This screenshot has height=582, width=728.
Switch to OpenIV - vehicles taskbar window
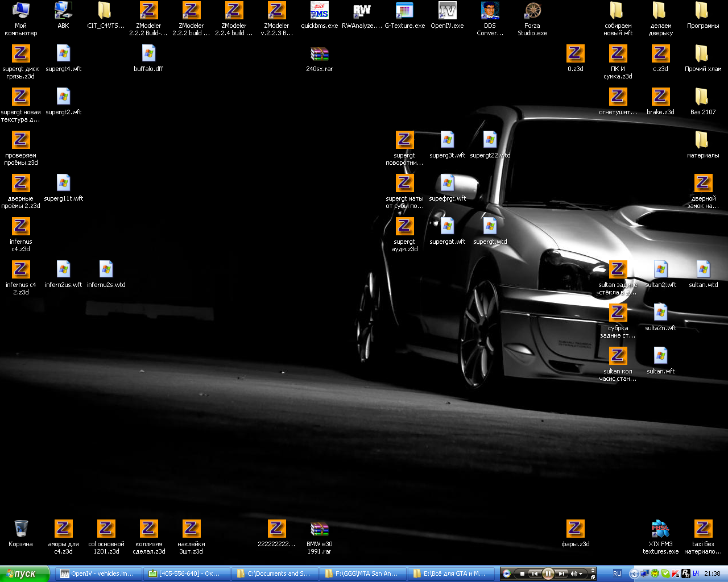tap(98, 573)
